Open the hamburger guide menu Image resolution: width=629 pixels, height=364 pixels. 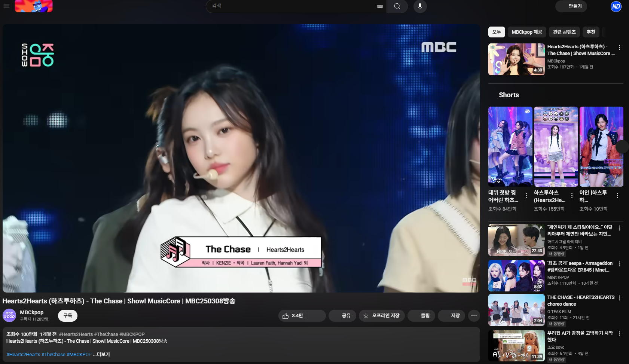click(x=6, y=6)
